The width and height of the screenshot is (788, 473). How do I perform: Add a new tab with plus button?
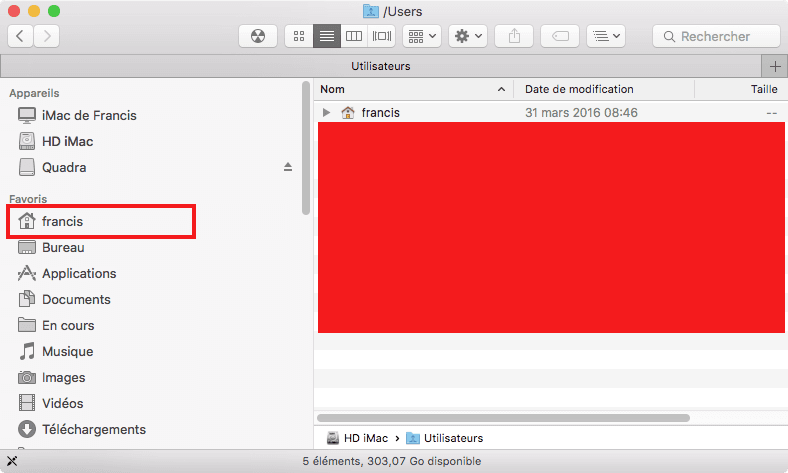coord(775,66)
